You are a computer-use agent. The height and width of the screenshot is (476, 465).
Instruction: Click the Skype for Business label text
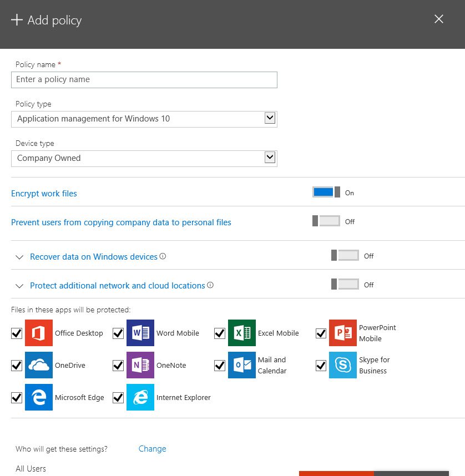coord(375,365)
